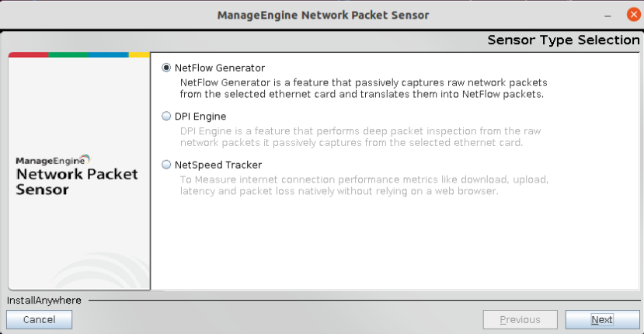Click the greyed-out Previous button
Image resolution: width=644 pixels, height=334 pixels.
click(x=520, y=319)
